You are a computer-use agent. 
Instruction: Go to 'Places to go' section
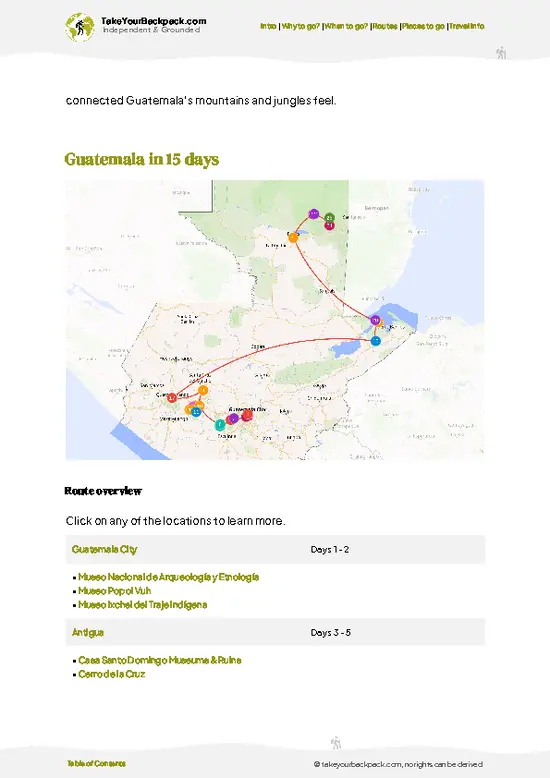point(423,26)
